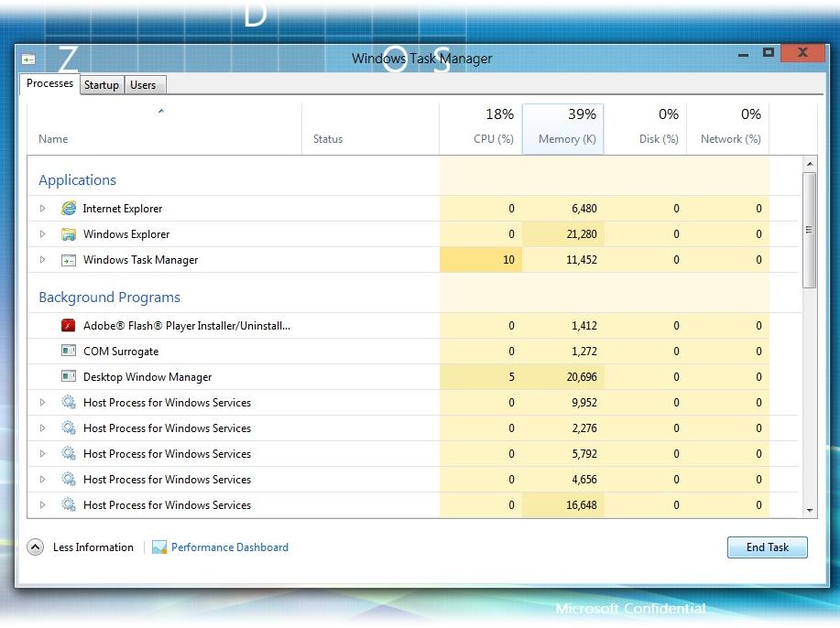Screen dimensions: 840x628
Task: Click the 1,272 memory value for COM Surrogate
Action: click(x=584, y=352)
